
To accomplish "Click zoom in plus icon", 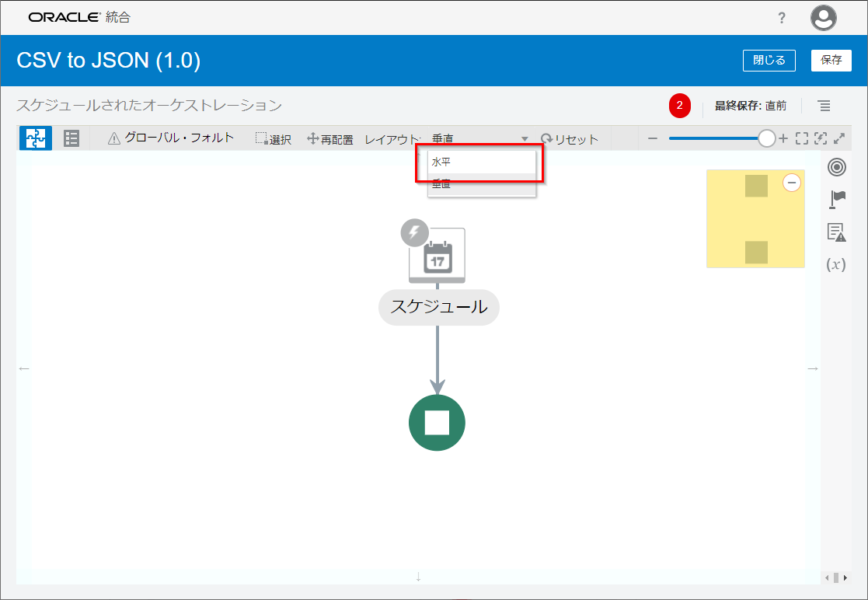I will pos(783,138).
